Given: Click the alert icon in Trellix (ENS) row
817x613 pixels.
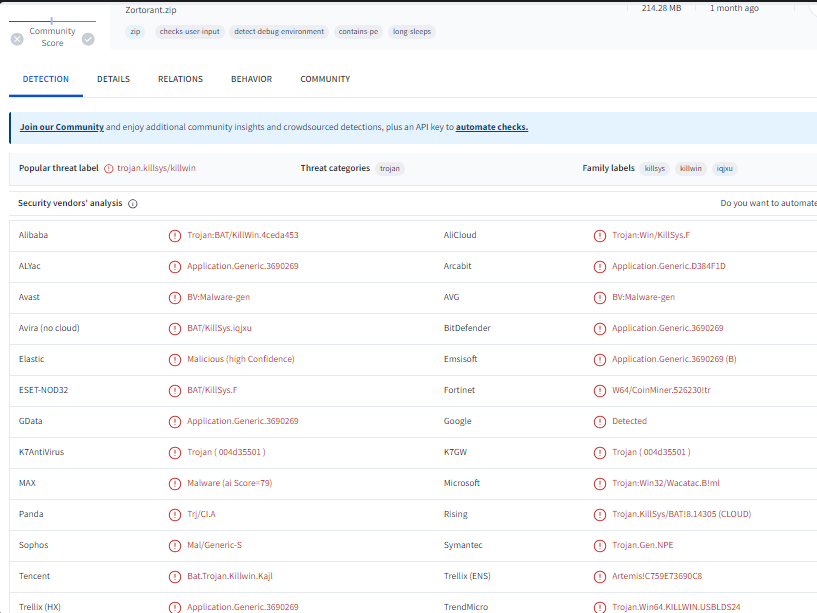Looking at the screenshot, I should coord(600,577).
